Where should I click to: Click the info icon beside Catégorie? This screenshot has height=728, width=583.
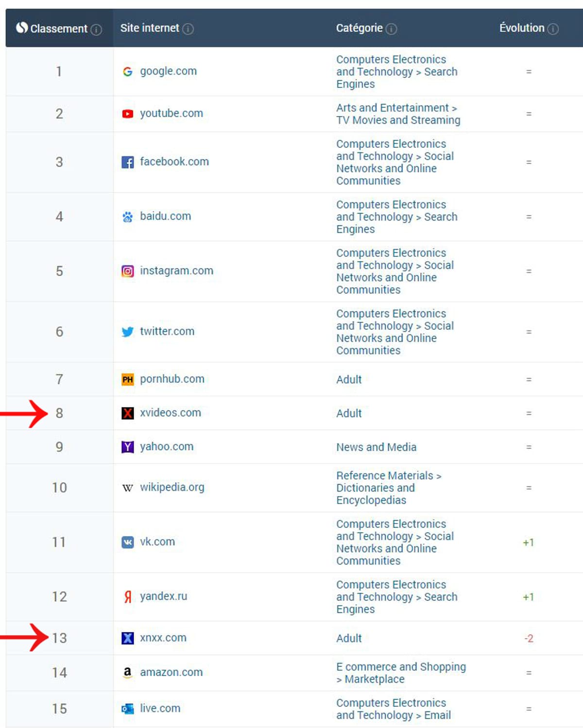click(x=391, y=29)
